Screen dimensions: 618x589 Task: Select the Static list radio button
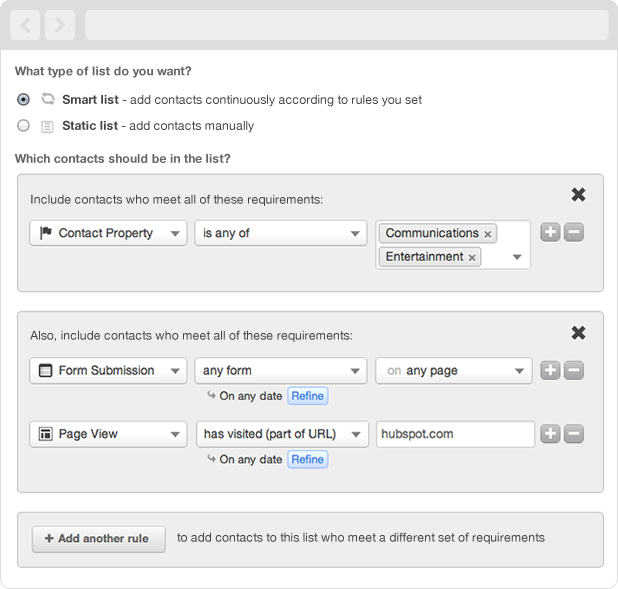click(x=24, y=126)
